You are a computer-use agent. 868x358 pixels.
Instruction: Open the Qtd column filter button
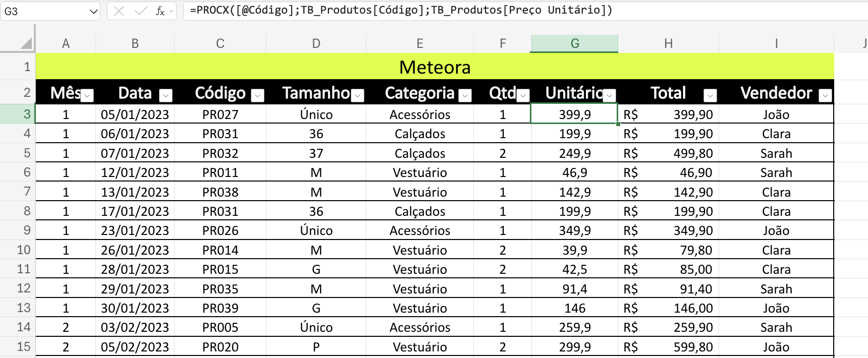(x=523, y=95)
